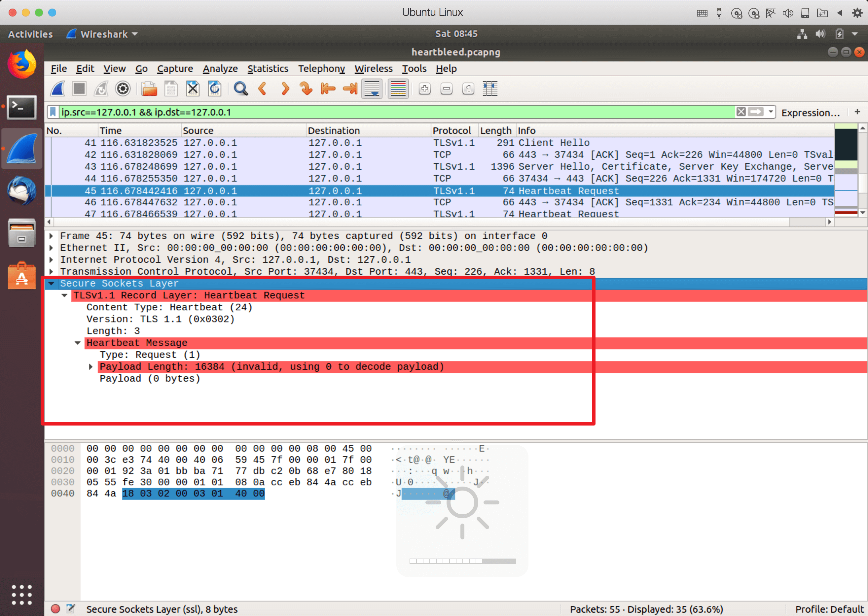Expand Frame 45 details
868x616 pixels.
(51, 236)
